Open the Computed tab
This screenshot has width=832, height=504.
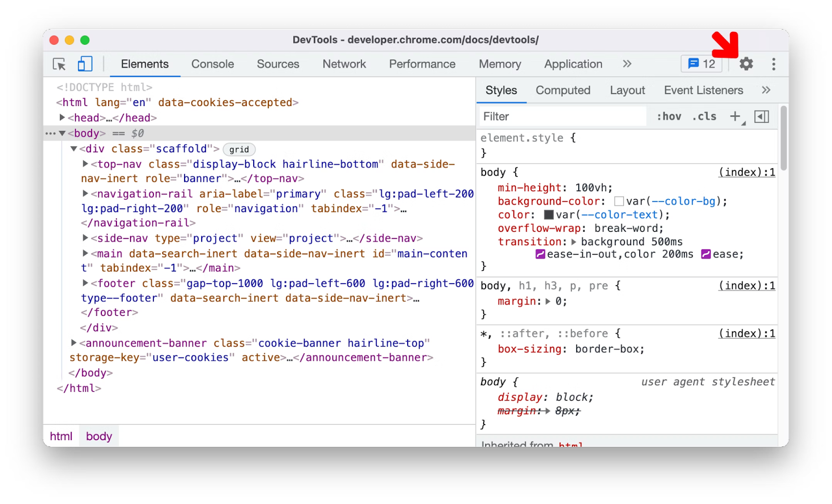(563, 90)
